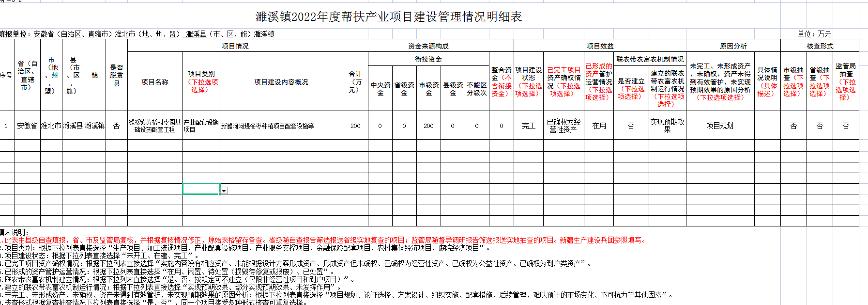Select the 原因分析 group header

pos(733,46)
